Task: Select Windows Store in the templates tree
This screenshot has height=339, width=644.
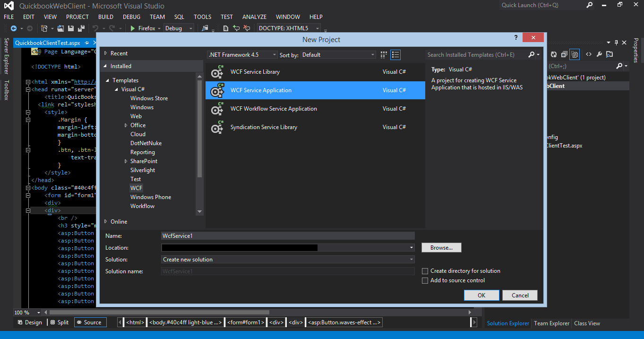Action: tap(149, 98)
